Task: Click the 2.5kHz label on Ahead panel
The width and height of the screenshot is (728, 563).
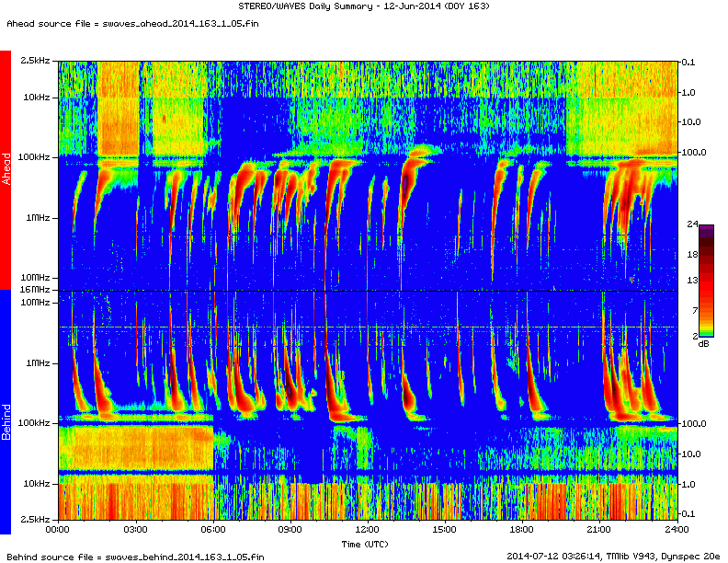Action: tap(35, 61)
